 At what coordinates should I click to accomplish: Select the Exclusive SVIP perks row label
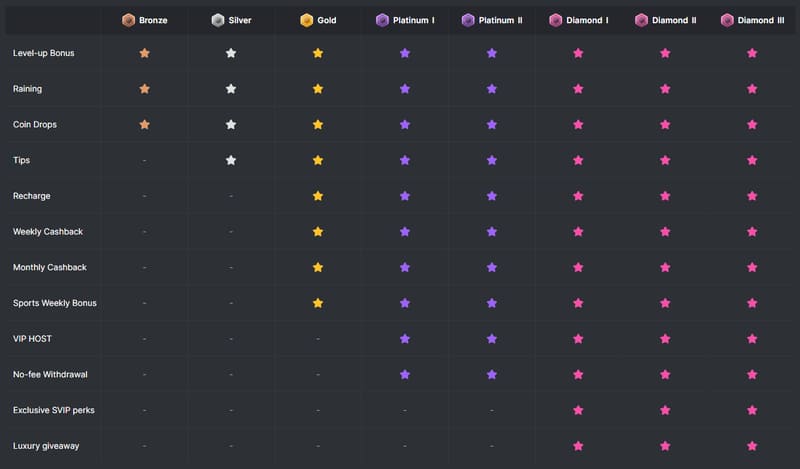tap(54, 410)
